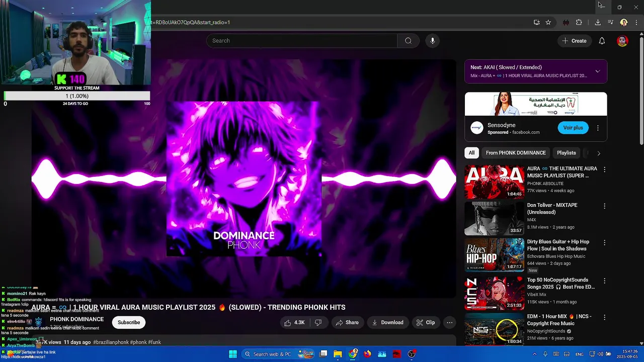Select the All filter chip
The width and height of the screenshot is (644, 362).
tap(471, 153)
